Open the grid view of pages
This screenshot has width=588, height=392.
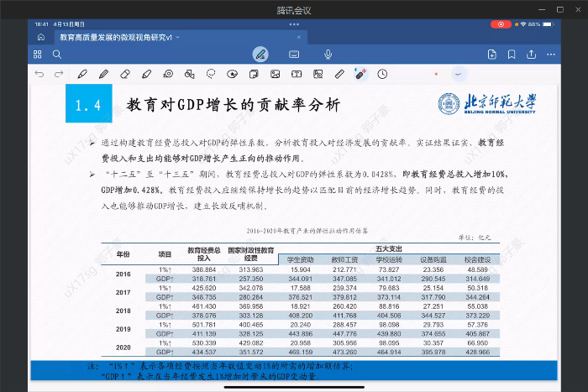[38, 55]
